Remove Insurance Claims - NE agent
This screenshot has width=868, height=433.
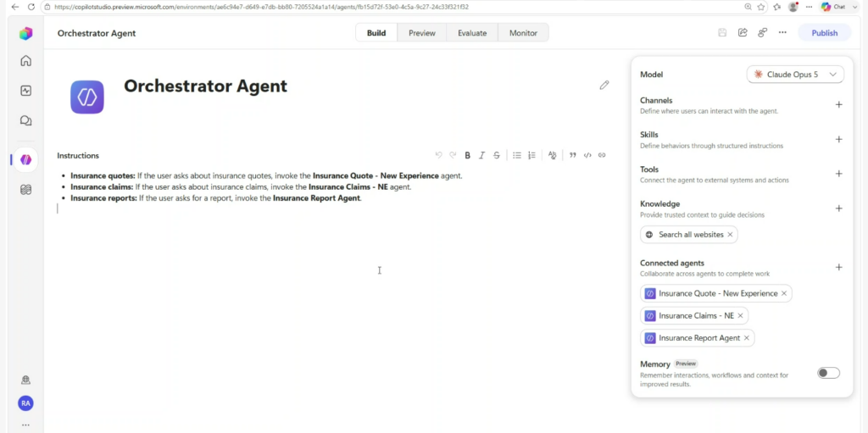coord(740,315)
